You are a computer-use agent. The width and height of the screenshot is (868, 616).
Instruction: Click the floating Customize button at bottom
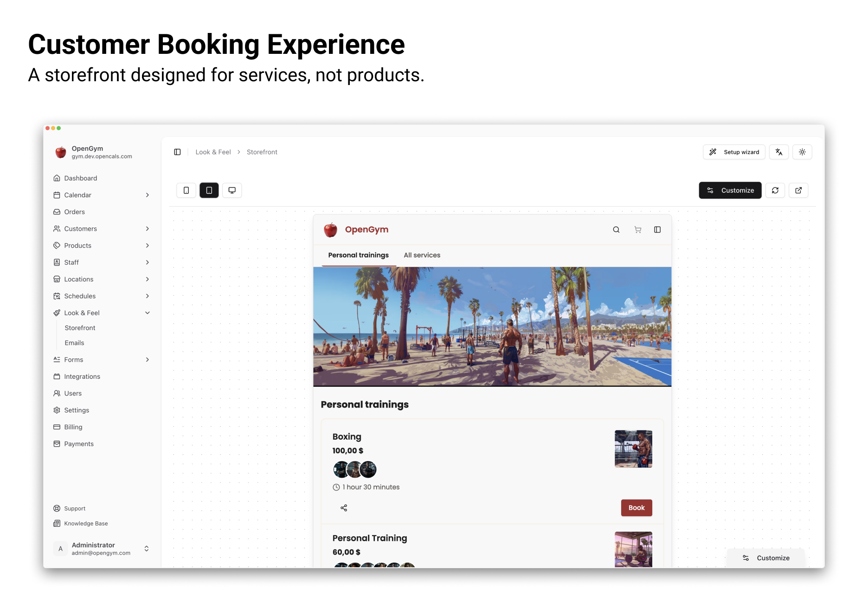[765, 558]
